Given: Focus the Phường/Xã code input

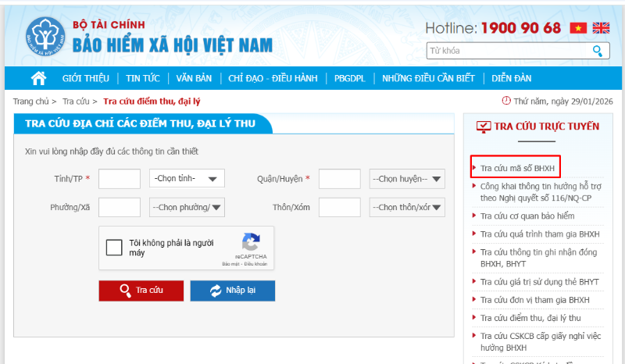Looking at the screenshot, I should click(x=120, y=207).
